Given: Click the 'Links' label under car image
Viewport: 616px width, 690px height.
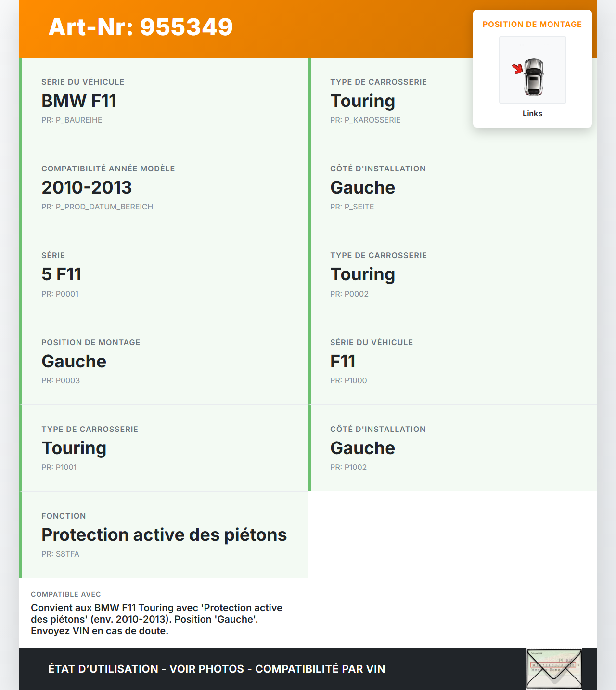Looking at the screenshot, I should coord(532,113).
